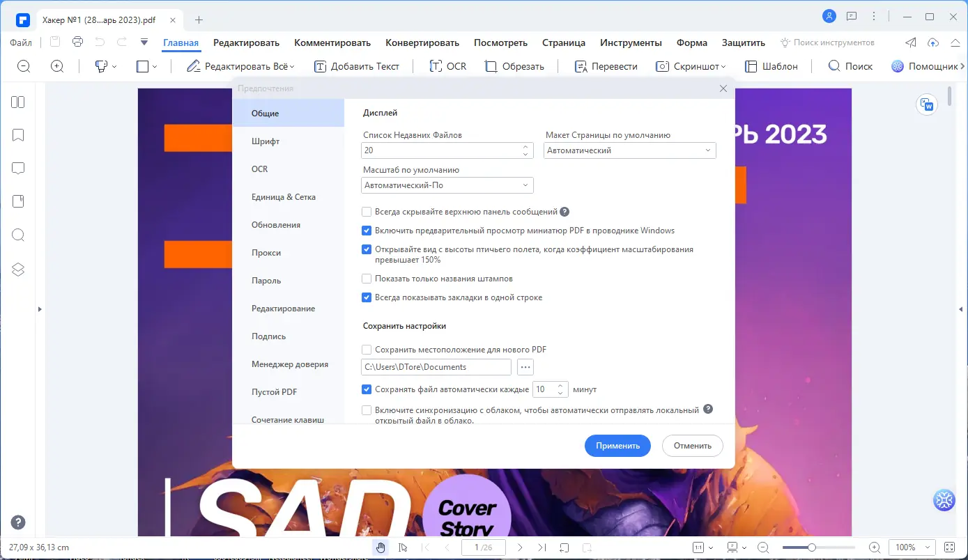Open 'Масштаб по умолчанию' dropdown

click(447, 185)
